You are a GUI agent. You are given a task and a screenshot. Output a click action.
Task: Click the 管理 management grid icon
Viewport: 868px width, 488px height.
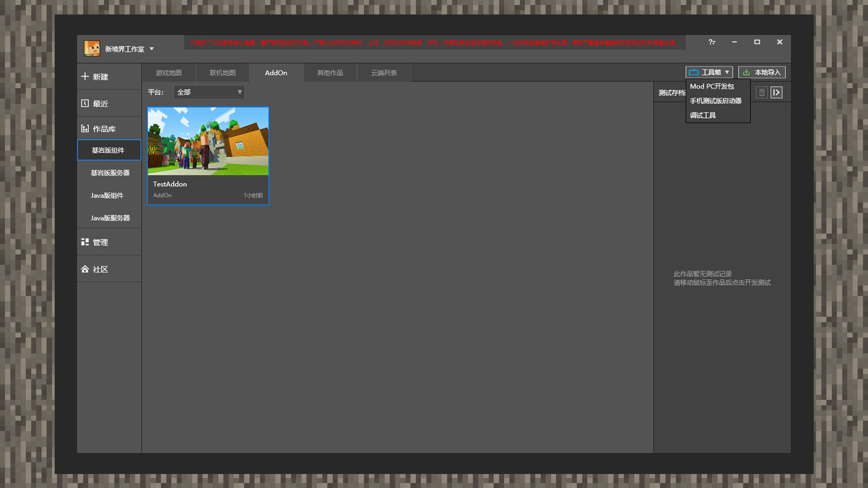(85, 242)
